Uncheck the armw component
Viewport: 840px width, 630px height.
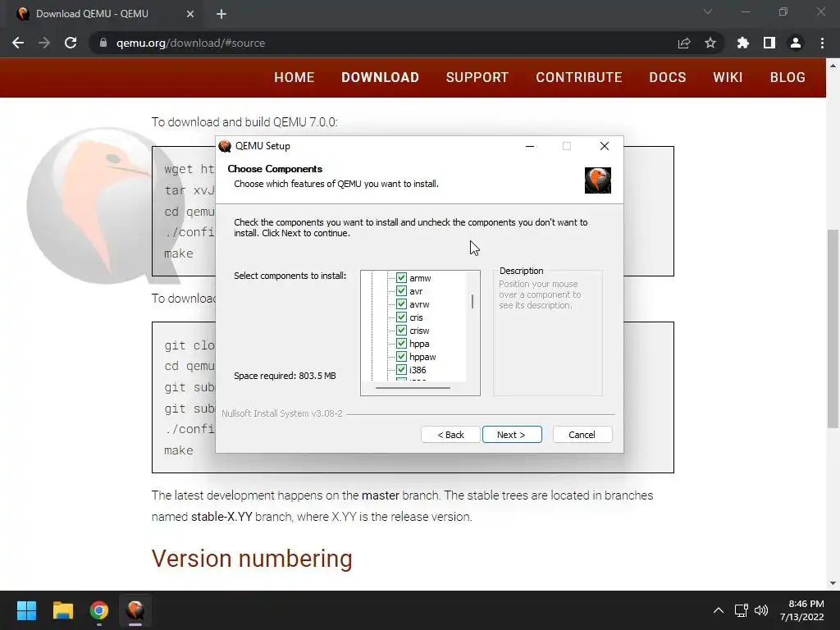click(401, 277)
